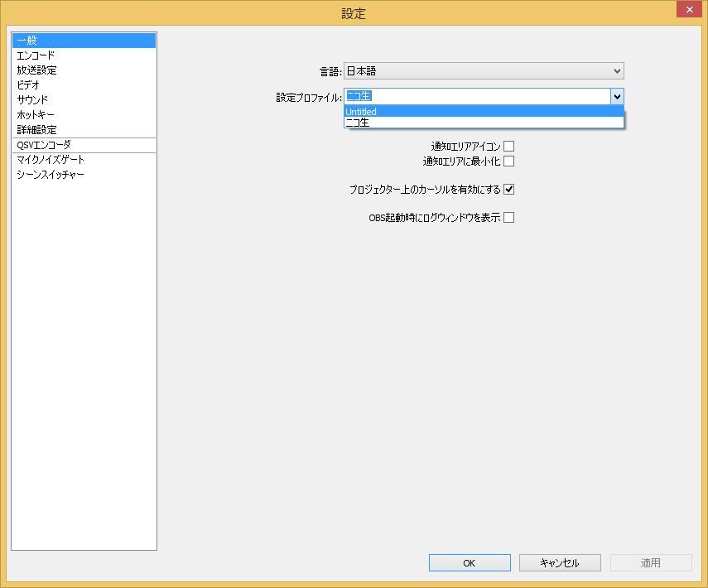Select シーンスイッチャー in the list
This screenshot has height=588, width=708.
pos(84,175)
